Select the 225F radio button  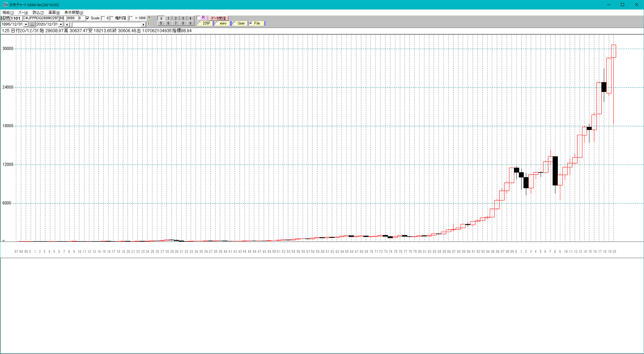pyautogui.click(x=200, y=24)
